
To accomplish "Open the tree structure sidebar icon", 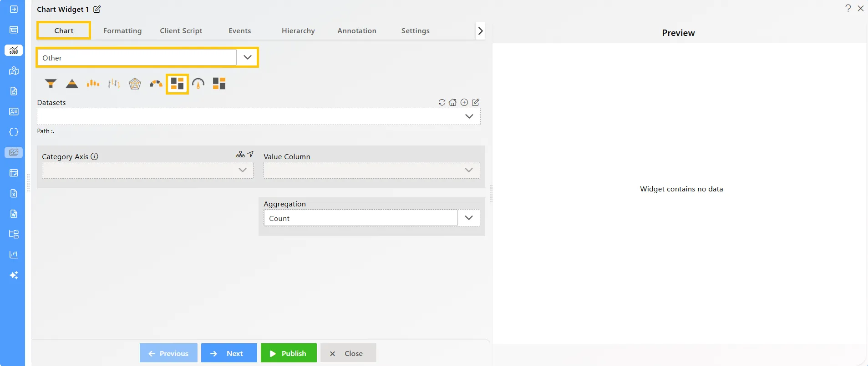I will coord(14,234).
